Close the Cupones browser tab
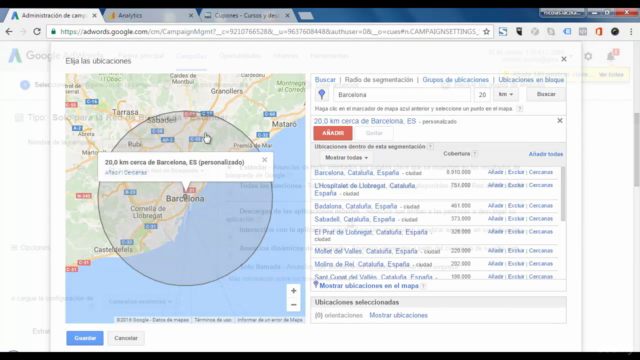640x360 pixels. (287, 16)
